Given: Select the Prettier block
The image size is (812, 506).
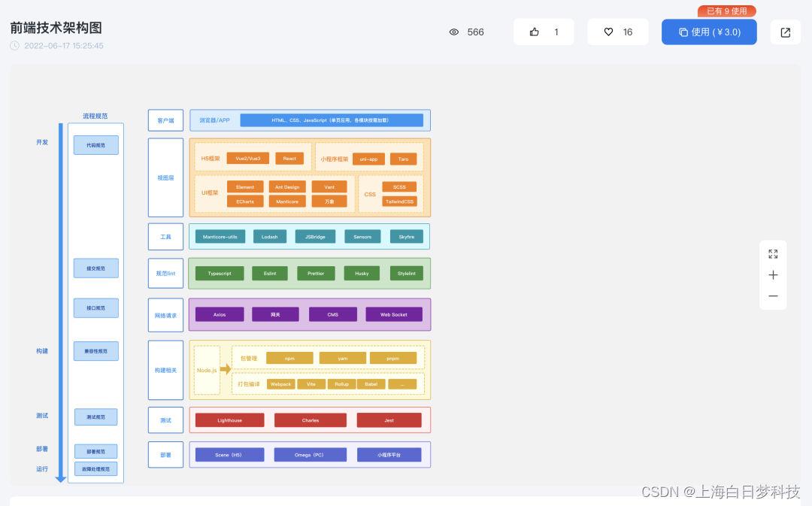Looking at the screenshot, I should (316, 274).
